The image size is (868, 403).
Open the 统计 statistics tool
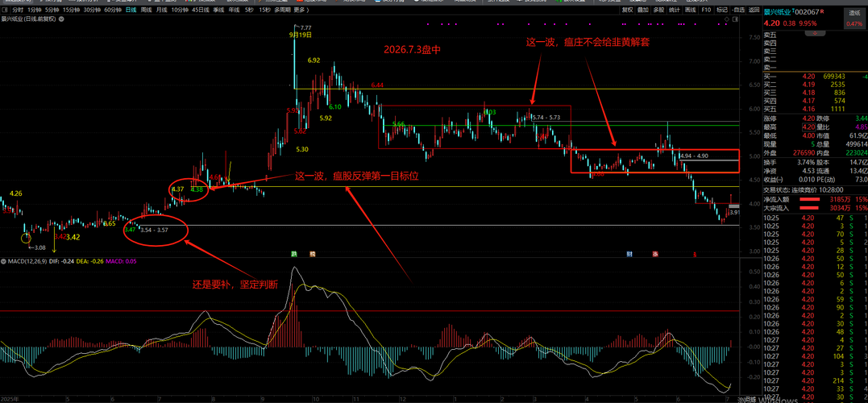675,10
